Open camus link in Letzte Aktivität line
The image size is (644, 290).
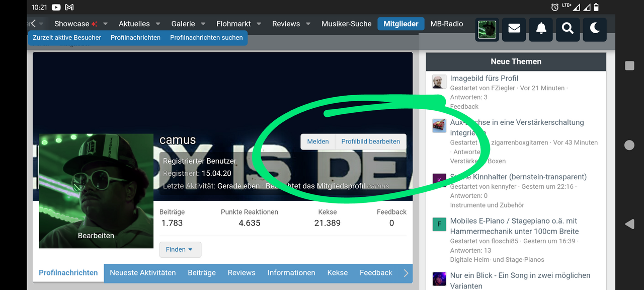pyautogui.click(x=378, y=186)
